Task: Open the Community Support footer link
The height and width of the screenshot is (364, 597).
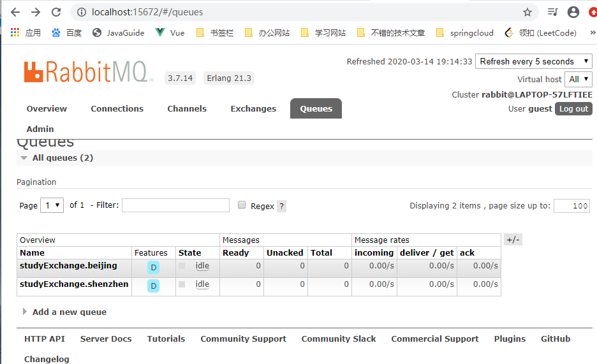Action: click(243, 339)
